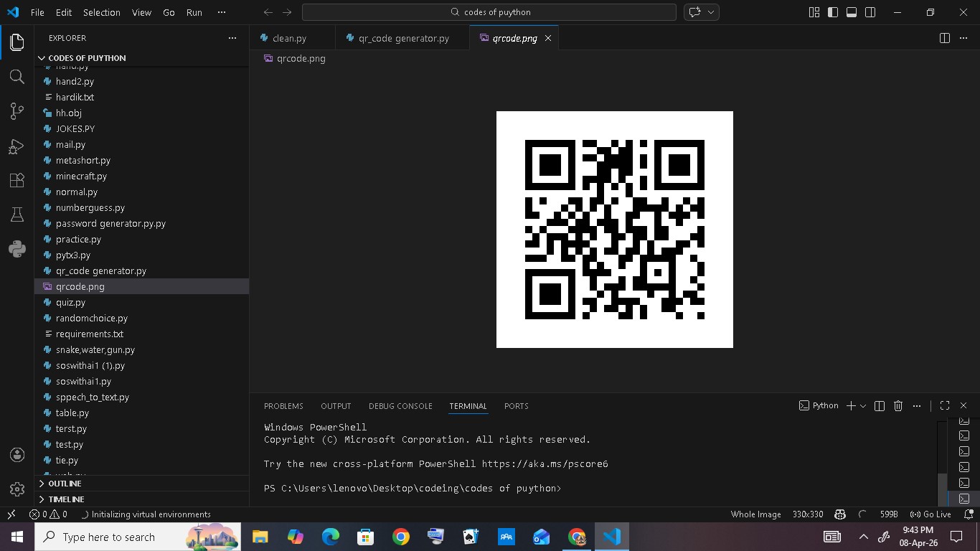Image resolution: width=980 pixels, height=551 pixels.
Task: Toggle the bottom panel visibility
Action: (852, 12)
